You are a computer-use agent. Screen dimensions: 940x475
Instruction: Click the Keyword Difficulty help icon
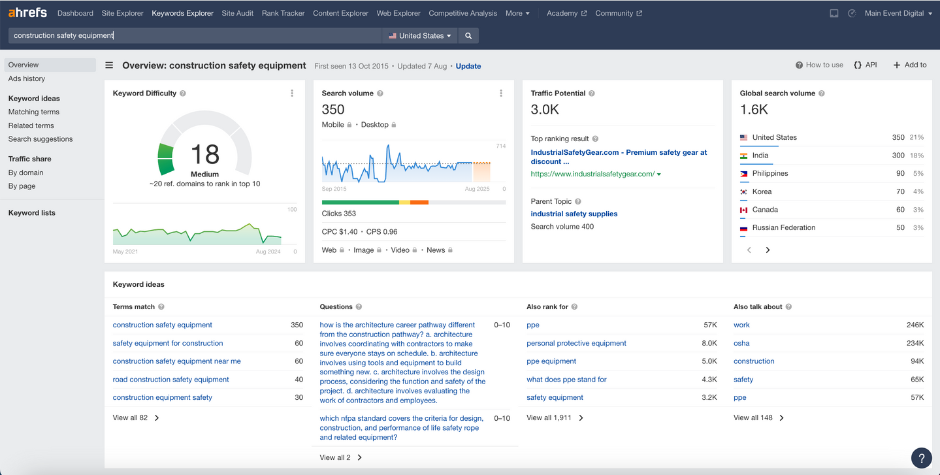[183, 93]
